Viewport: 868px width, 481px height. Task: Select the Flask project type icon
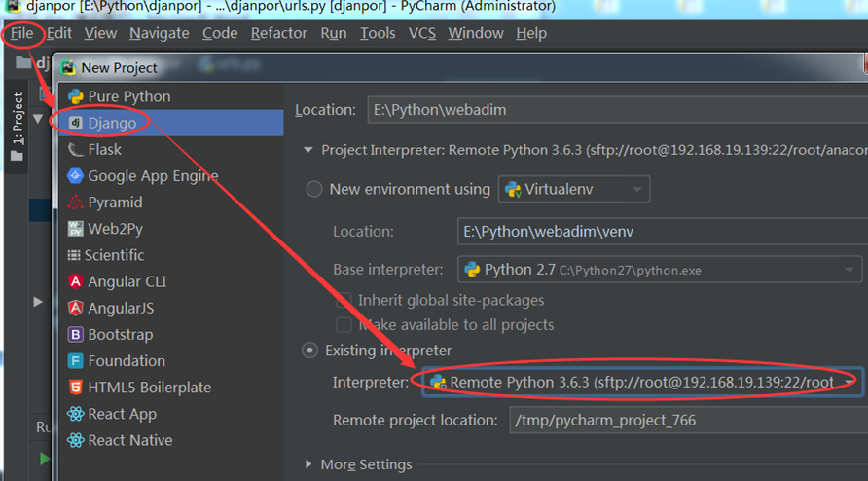point(75,149)
